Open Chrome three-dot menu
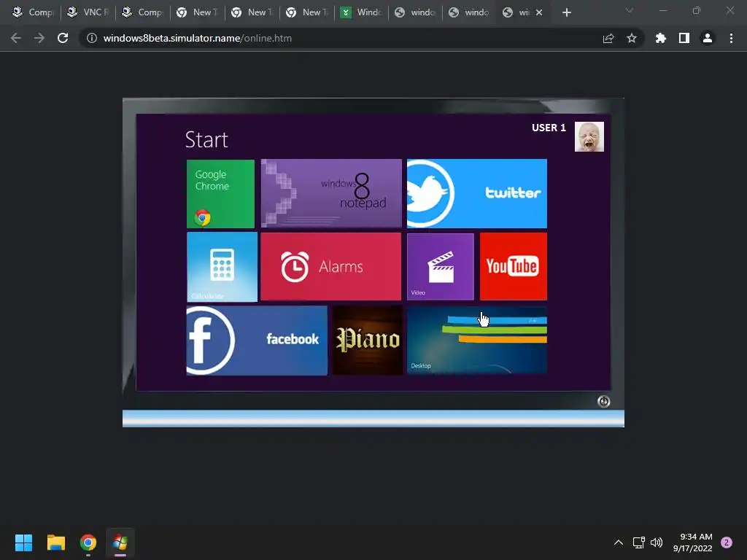Viewport: 747px width, 560px height. coord(731,38)
